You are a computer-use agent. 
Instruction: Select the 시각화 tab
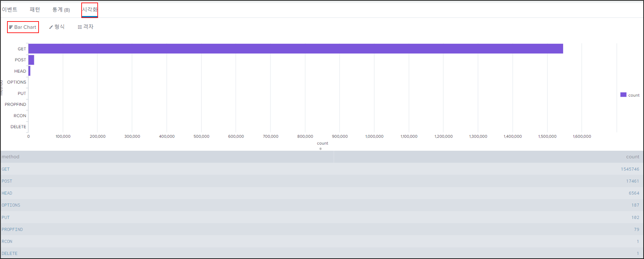pos(90,10)
